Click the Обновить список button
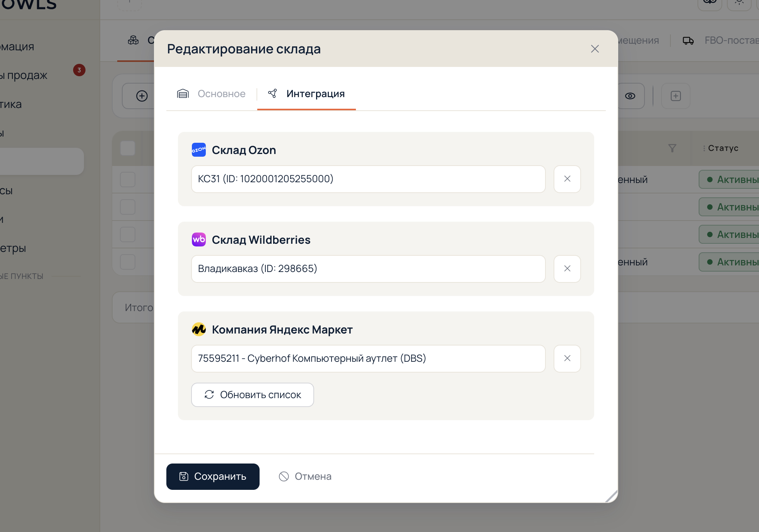 (x=253, y=395)
